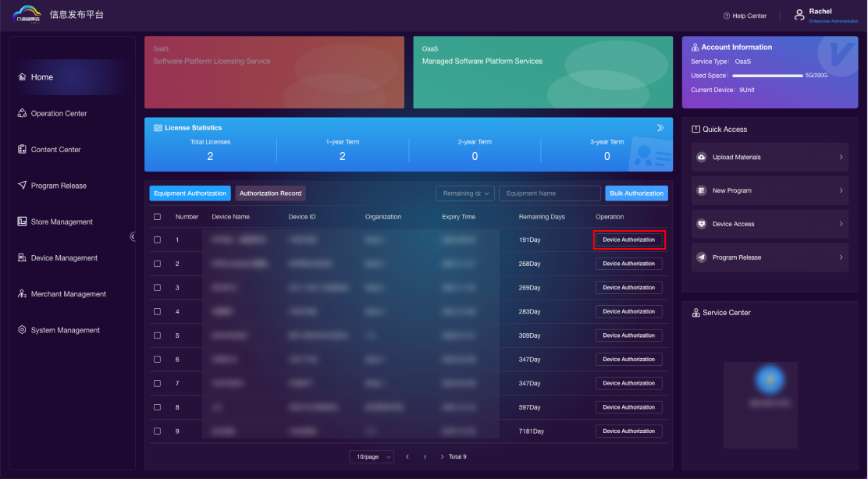Screen dimensions: 868x479
Task: Click the Equipment Name search field
Action: 550,193
